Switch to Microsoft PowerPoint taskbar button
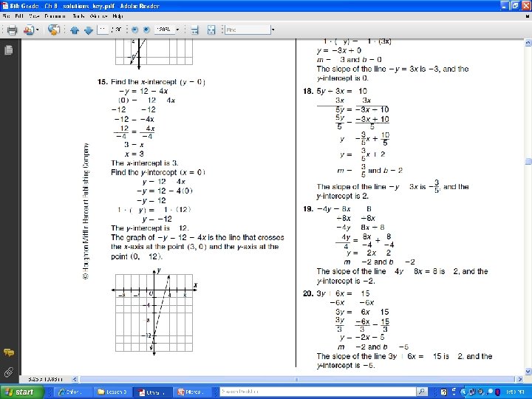This screenshot has width=532, height=399. point(192,392)
